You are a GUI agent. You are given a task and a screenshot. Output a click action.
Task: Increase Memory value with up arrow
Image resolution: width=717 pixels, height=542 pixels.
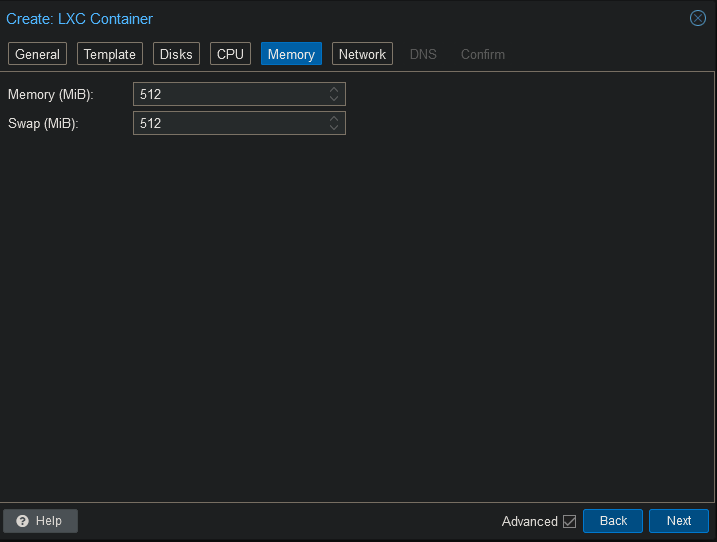(334, 90)
